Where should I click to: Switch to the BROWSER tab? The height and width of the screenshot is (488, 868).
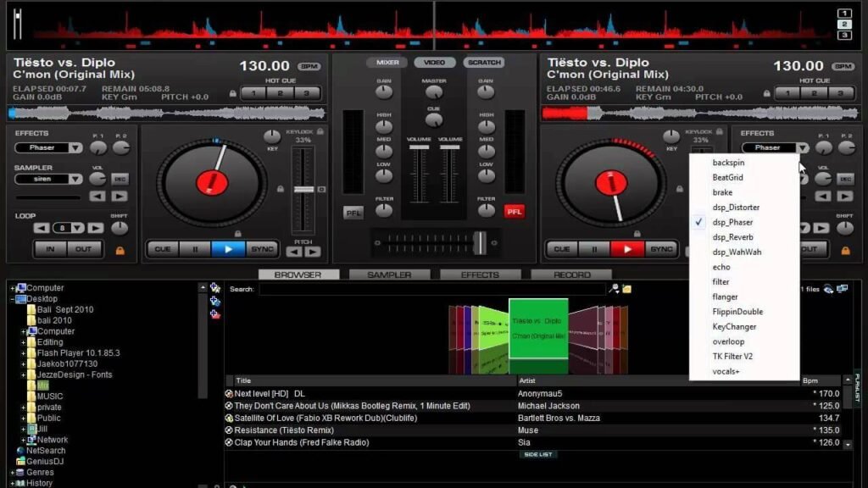(298, 274)
